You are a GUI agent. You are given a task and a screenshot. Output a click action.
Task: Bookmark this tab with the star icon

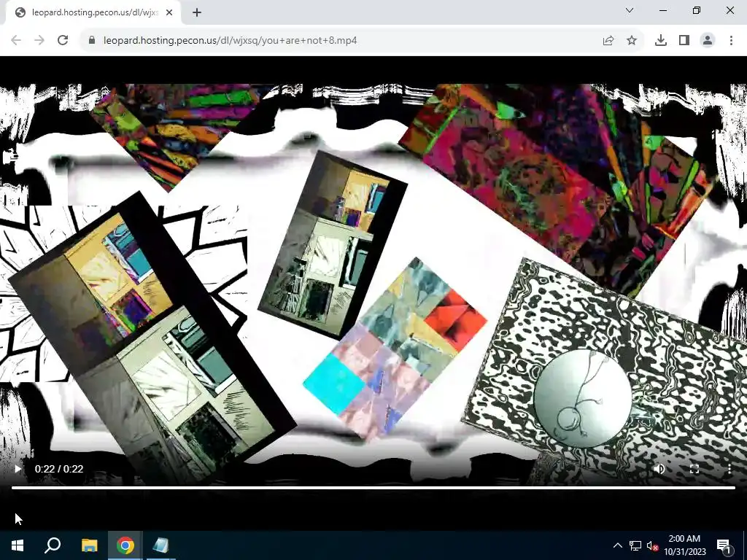point(632,41)
